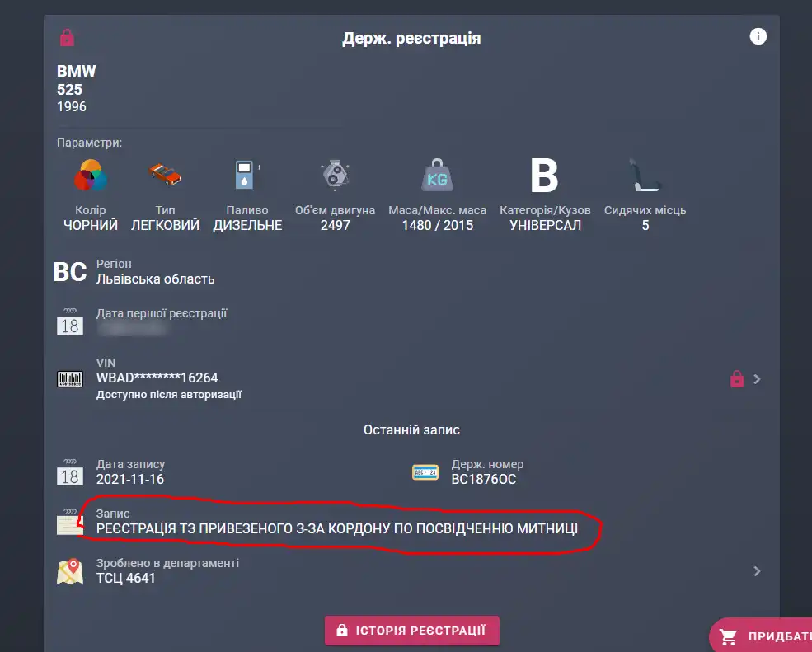Screen dimensions: 812x652
Task: Open the Історія реєстрації button
Action: 412,631
